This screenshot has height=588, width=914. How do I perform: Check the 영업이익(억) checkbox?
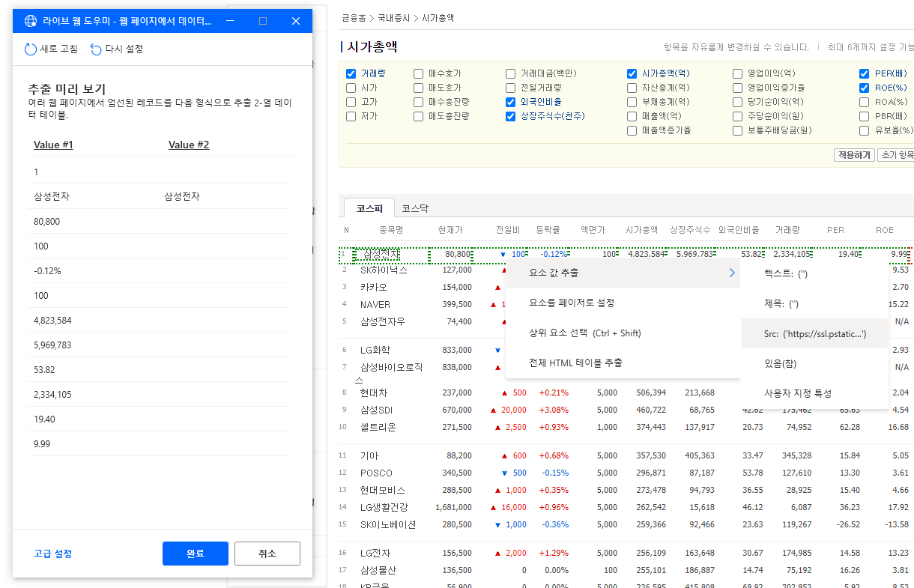point(737,74)
